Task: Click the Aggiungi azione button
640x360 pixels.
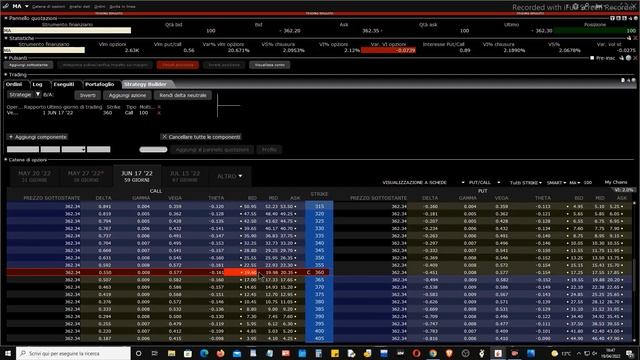Action: pyautogui.click(x=127, y=95)
